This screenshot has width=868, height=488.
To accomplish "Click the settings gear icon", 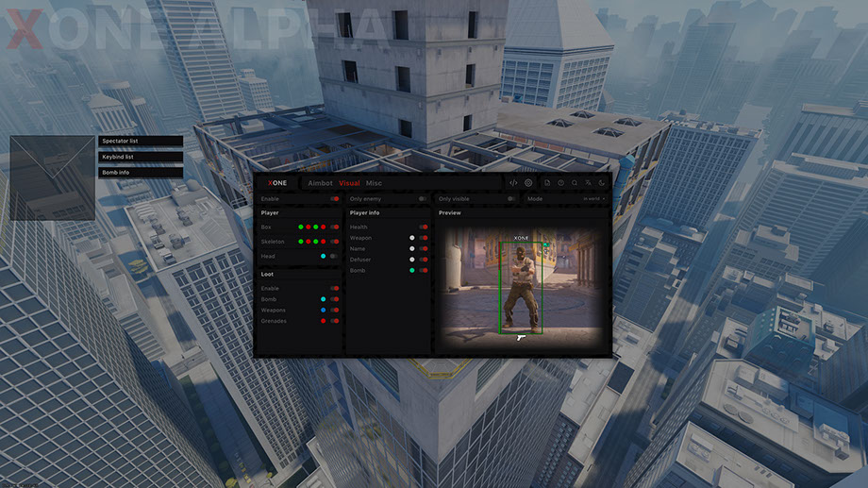I will pyautogui.click(x=528, y=183).
